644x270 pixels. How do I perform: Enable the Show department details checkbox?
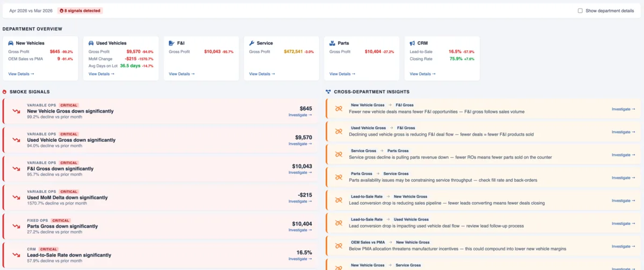580,11
